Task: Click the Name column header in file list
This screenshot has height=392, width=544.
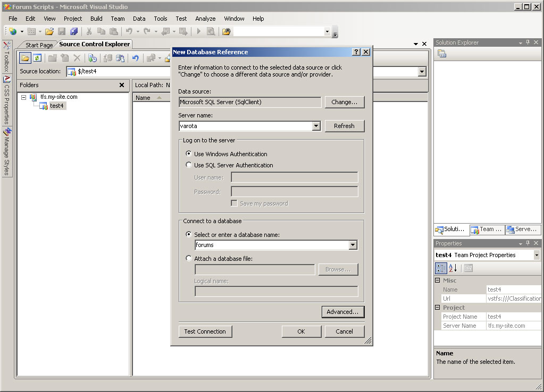Action: click(151, 98)
